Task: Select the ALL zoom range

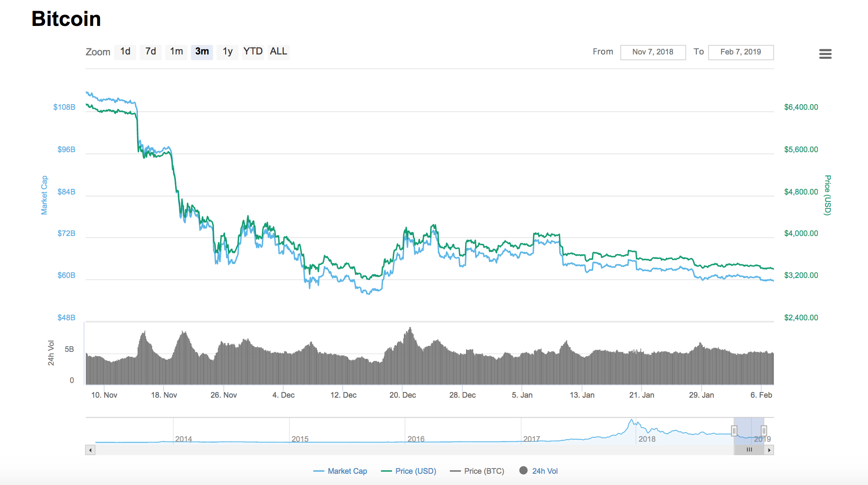Action: click(x=278, y=52)
